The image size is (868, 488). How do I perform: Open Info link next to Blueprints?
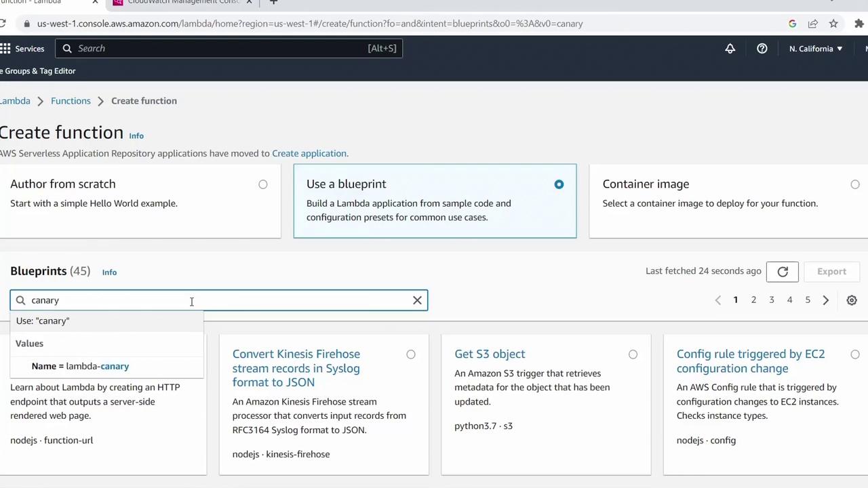point(109,272)
